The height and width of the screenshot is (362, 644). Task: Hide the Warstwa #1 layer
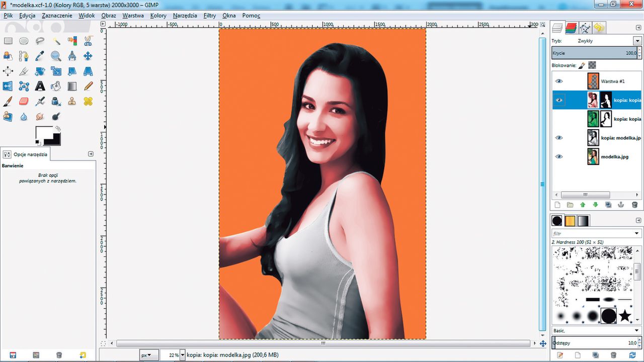pos(558,81)
